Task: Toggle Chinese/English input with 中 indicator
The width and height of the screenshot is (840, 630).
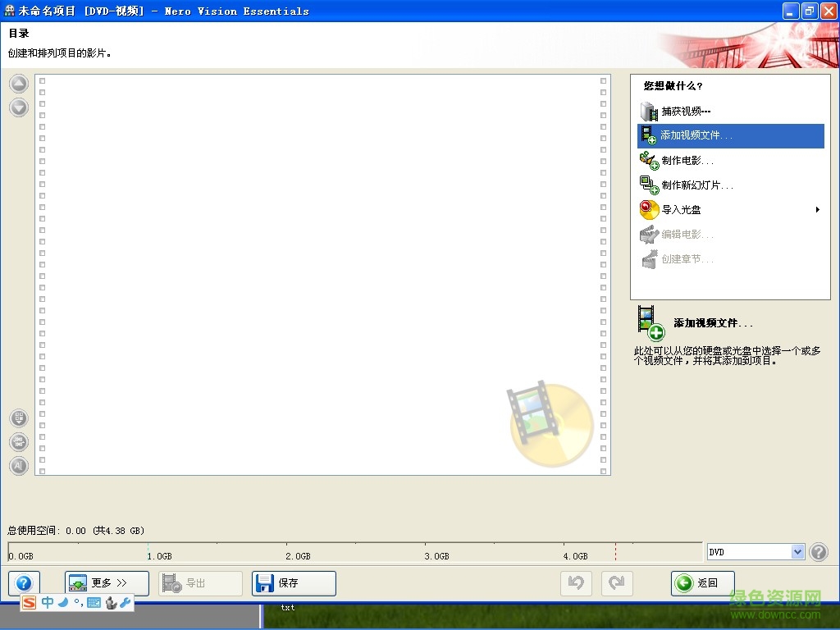Action: pyautogui.click(x=48, y=602)
